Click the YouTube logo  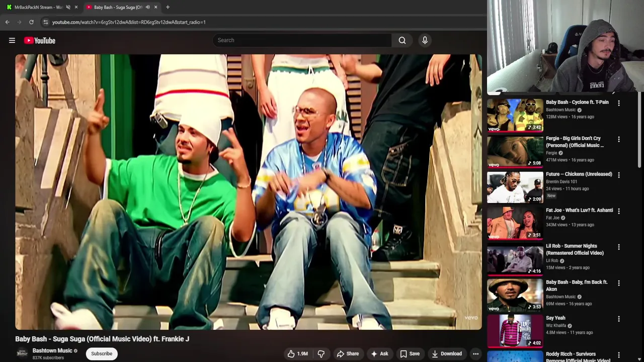(x=39, y=40)
